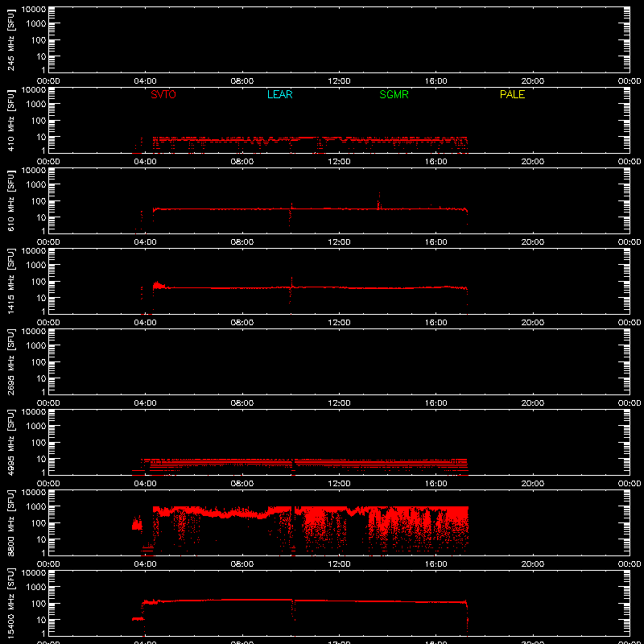Select the 8800 MHz [SFU] axis title
The image size is (644, 644).
coord(11,522)
